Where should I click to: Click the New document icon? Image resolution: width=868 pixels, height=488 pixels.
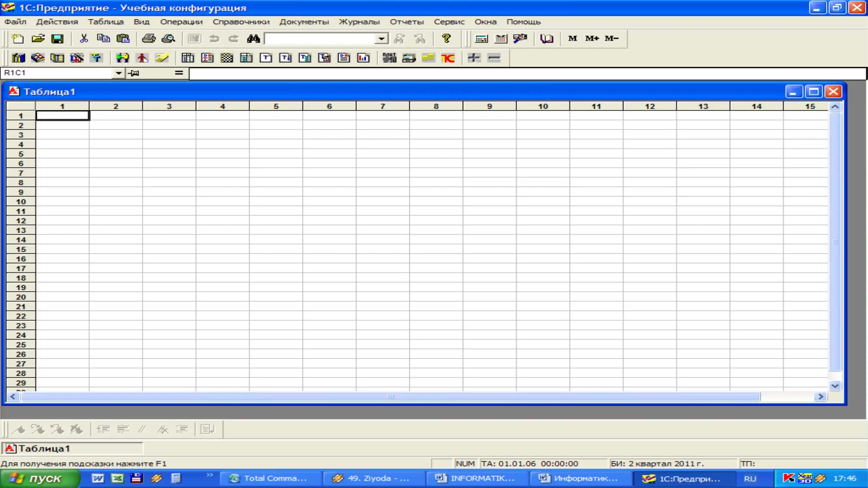coord(18,39)
